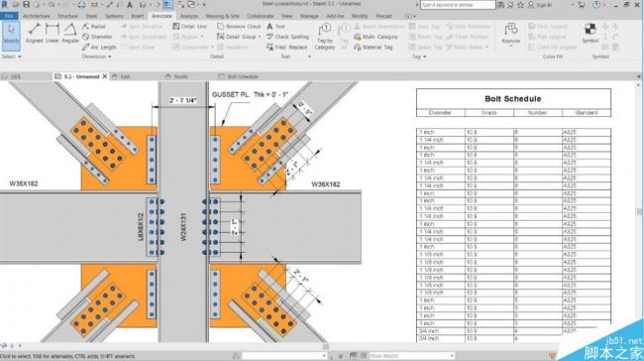Click the keyword search input field
Screen dimensions: 644x361
coord(458,5)
